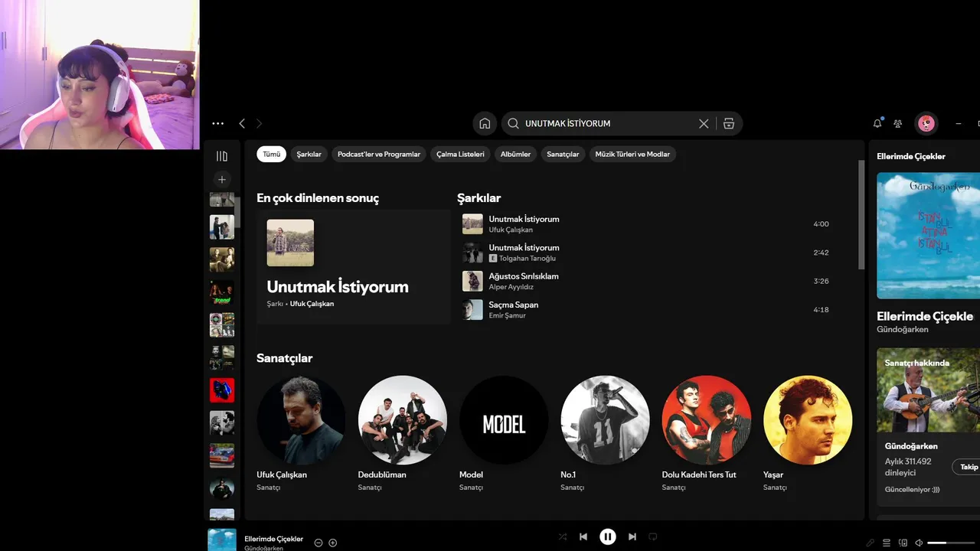Open the red and blue library playlist thumbnail
The width and height of the screenshot is (980, 551).
(x=222, y=390)
